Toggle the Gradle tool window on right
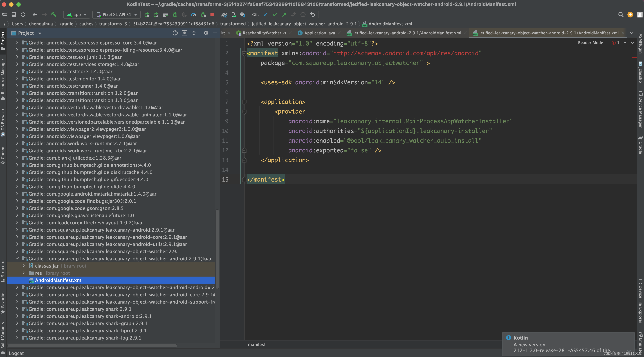644x357 pixels. pos(641,145)
